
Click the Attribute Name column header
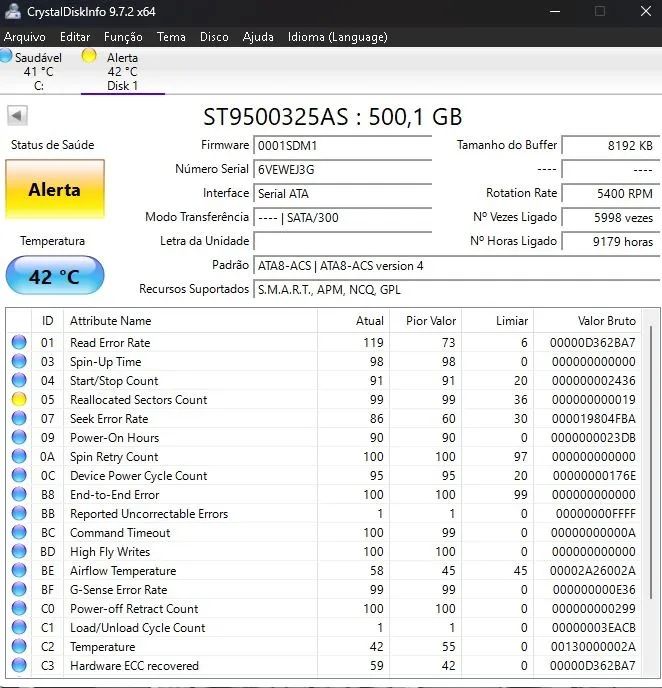tap(190, 321)
